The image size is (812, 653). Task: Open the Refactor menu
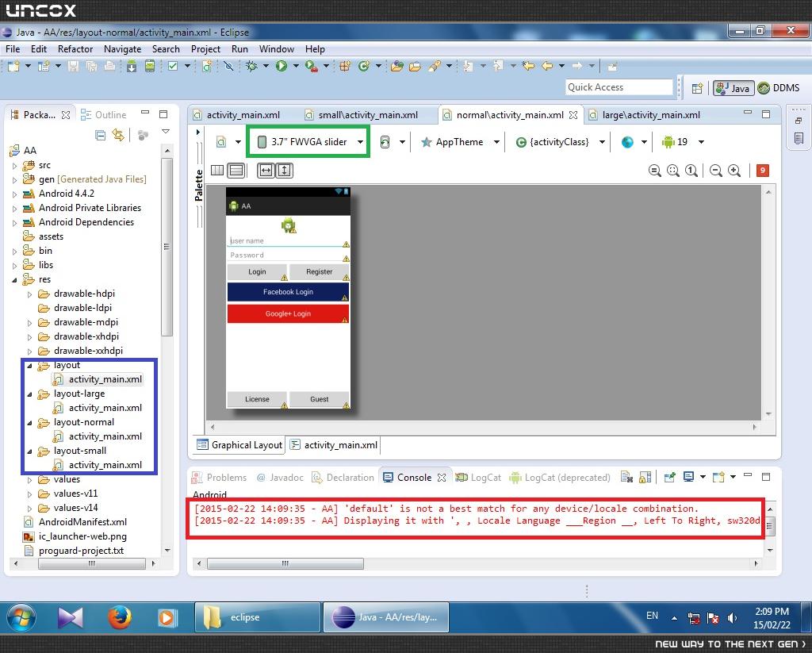coord(75,48)
